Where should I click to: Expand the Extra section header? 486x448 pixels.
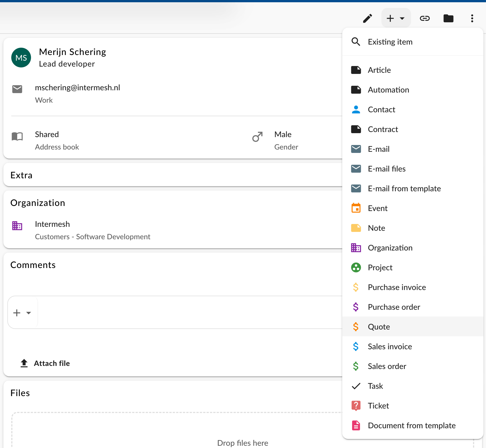click(173, 175)
